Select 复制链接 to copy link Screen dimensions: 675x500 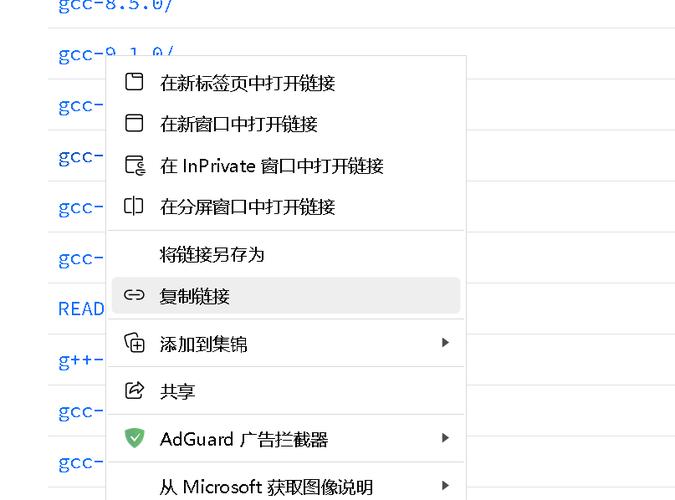tap(286, 295)
